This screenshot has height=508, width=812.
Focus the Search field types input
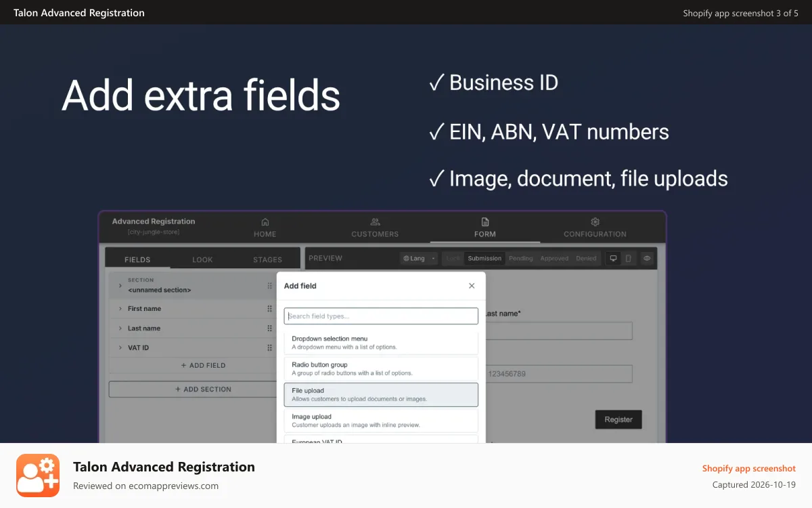(381, 316)
